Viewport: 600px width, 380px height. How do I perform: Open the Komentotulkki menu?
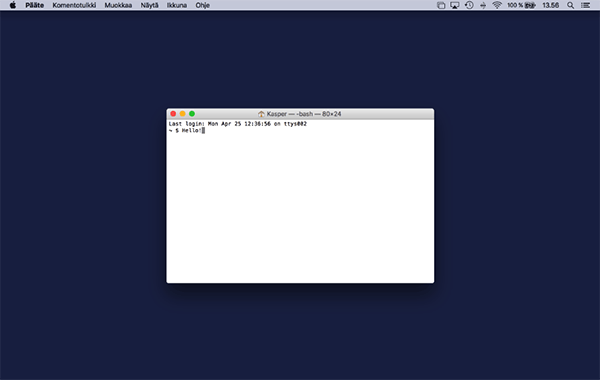(74, 5)
